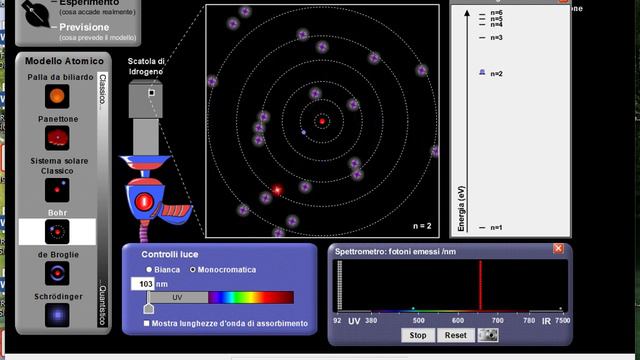
Task: Focus the 103 nm wavelength field
Action: click(143, 284)
